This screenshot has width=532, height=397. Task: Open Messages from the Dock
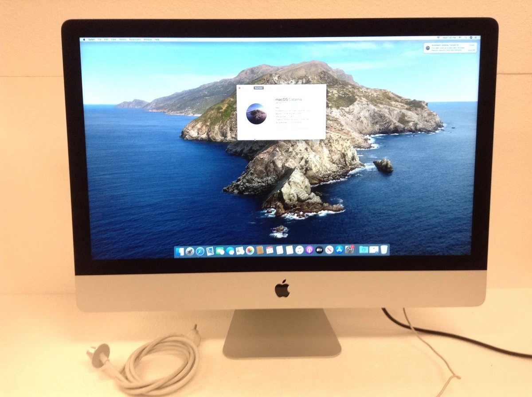pyautogui.click(x=221, y=251)
